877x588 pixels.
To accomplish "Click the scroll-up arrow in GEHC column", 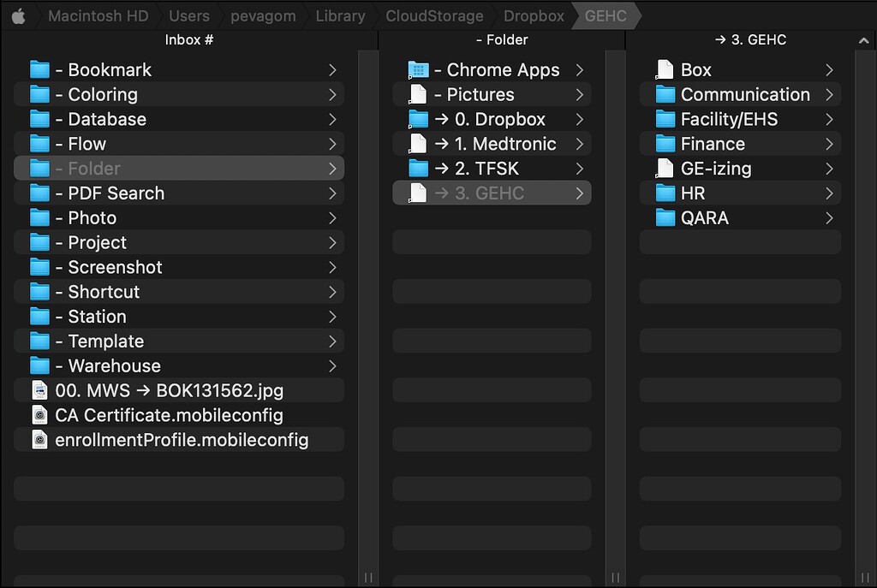I will [863, 39].
